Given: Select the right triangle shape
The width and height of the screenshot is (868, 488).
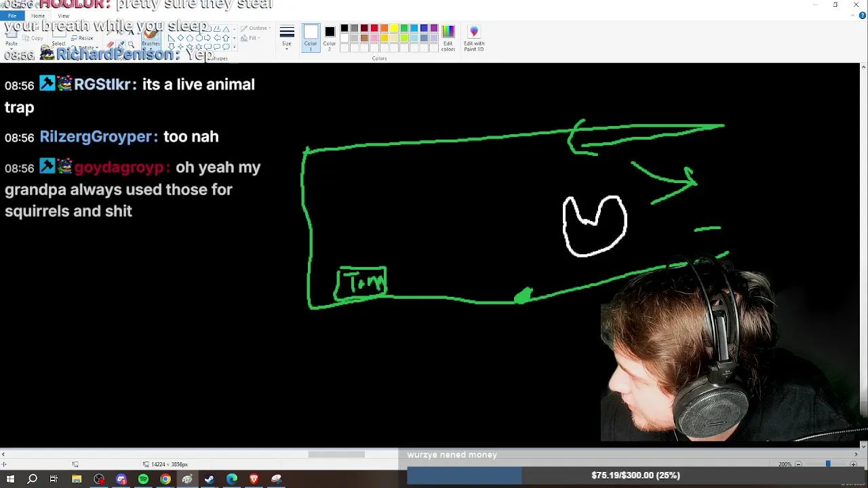Looking at the screenshot, I should [x=171, y=38].
